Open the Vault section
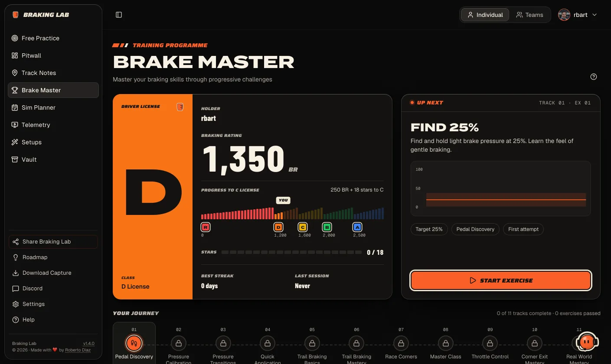The width and height of the screenshot is (611, 364). (53, 159)
